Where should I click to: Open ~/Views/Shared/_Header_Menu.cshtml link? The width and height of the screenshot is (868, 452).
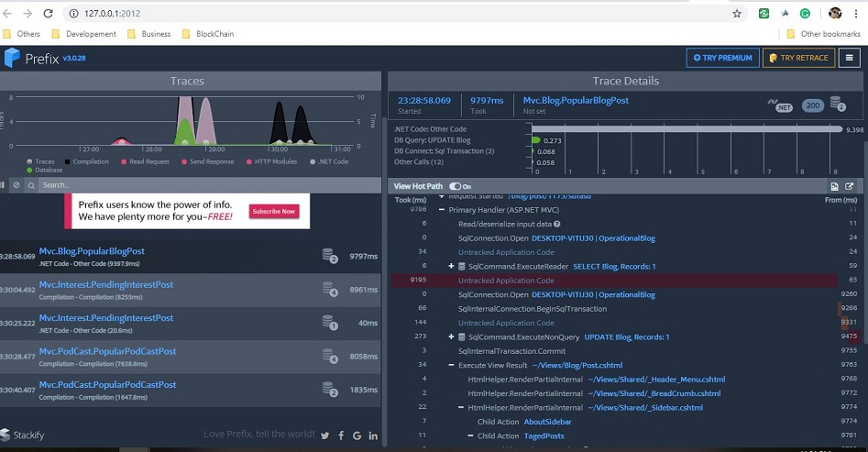point(656,380)
